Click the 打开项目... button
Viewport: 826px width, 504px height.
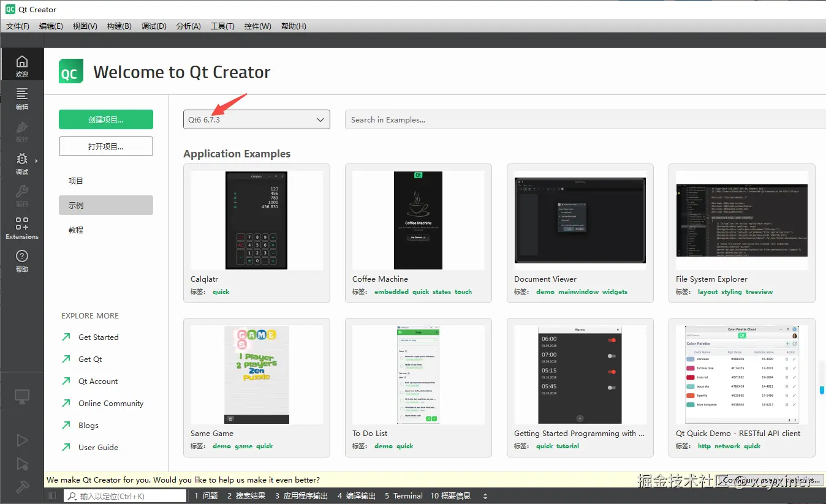click(106, 146)
